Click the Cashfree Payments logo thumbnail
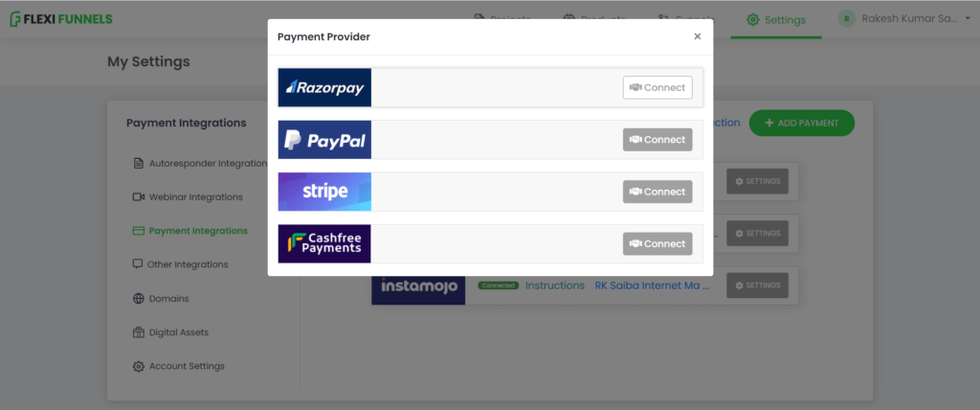The image size is (980, 410). pyautogui.click(x=324, y=243)
